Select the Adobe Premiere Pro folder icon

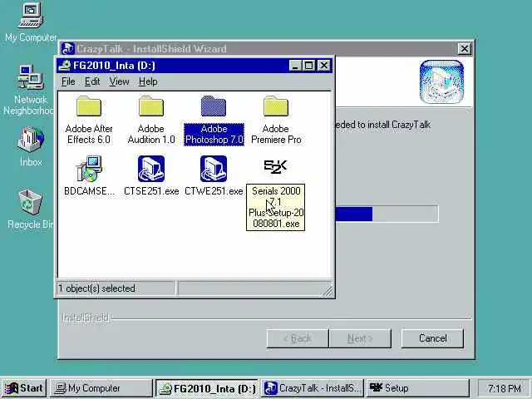pos(276,106)
